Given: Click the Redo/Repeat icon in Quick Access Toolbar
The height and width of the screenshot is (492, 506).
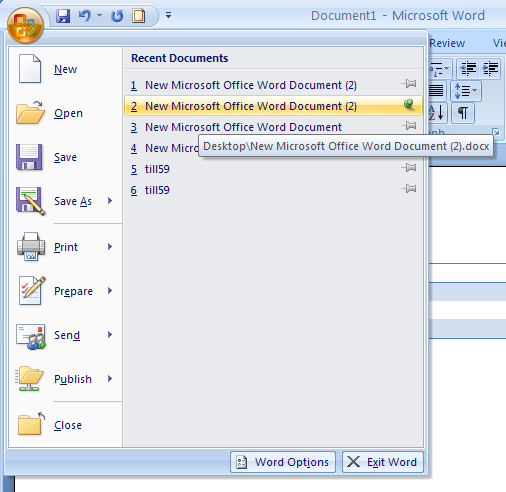Looking at the screenshot, I should [x=117, y=16].
